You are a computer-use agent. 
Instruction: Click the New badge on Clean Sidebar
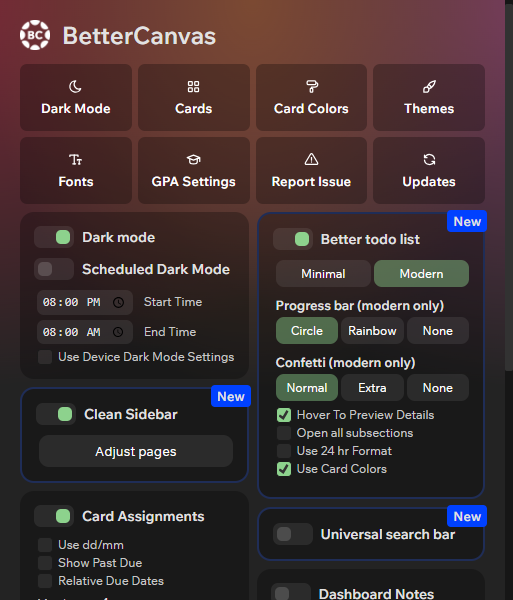(231, 396)
